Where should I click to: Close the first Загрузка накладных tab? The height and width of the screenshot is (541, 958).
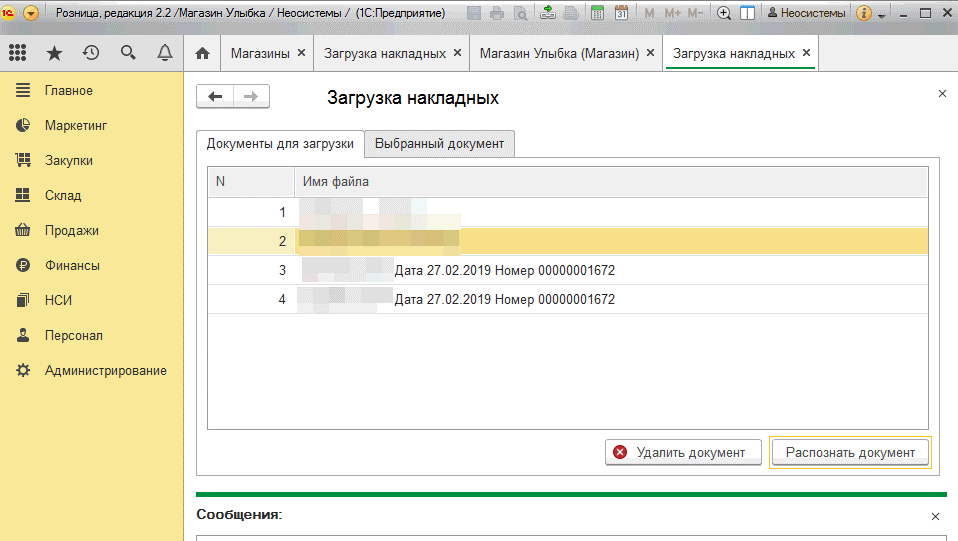[457, 53]
